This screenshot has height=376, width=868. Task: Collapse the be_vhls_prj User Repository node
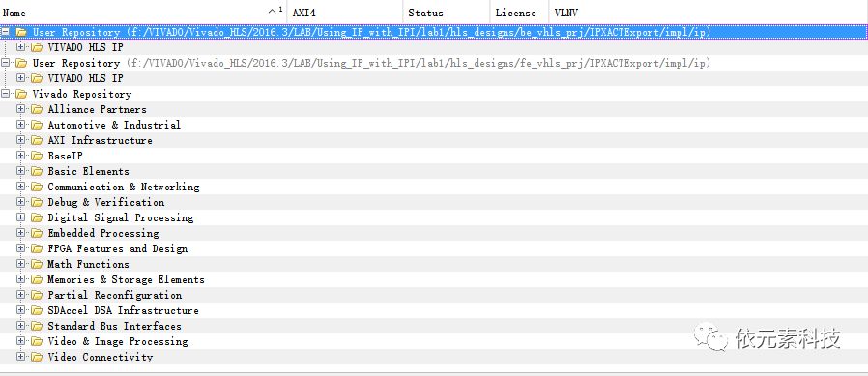(6, 32)
